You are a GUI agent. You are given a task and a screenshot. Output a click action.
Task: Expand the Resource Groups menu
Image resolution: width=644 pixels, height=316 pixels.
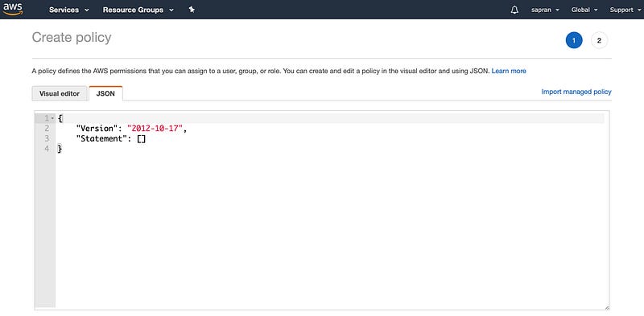[138, 10]
